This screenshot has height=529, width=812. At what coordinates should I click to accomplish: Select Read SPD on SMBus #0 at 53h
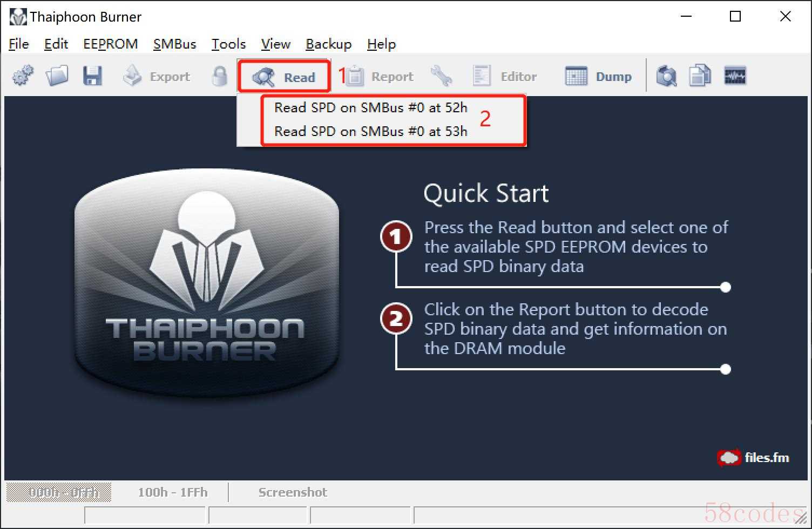[371, 131]
